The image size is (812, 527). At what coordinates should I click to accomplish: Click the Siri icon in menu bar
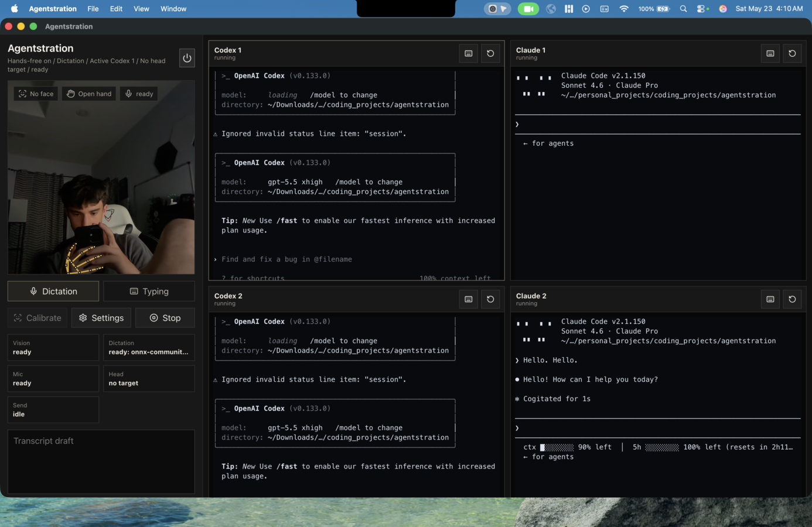[x=723, y=9]
